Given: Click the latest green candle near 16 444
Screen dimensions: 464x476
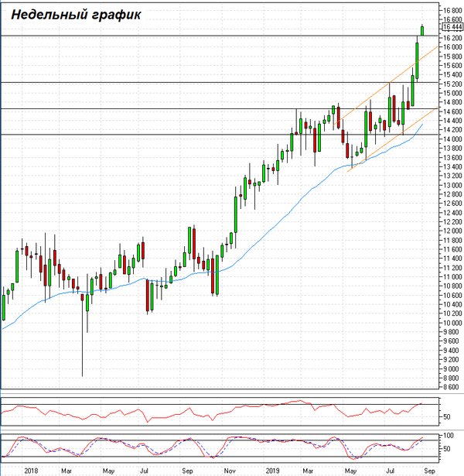Looking at the screenshot, I should point(421,30).
